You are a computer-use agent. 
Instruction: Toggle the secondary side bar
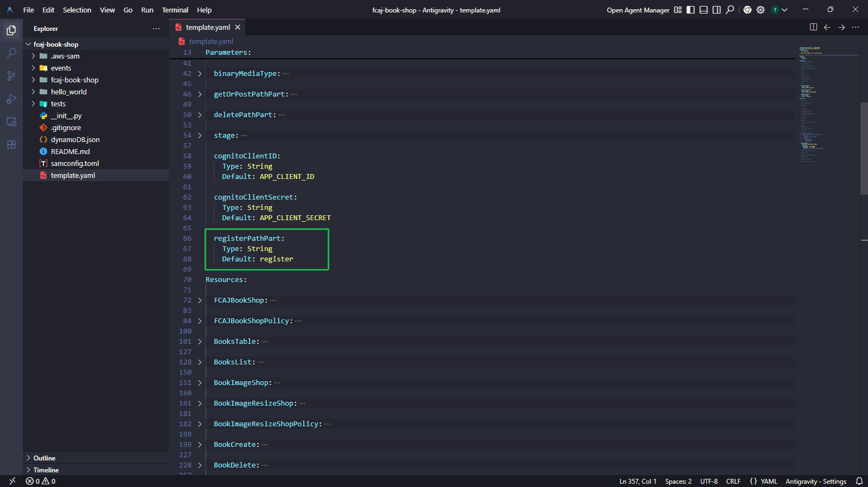[x=717, y=10]
